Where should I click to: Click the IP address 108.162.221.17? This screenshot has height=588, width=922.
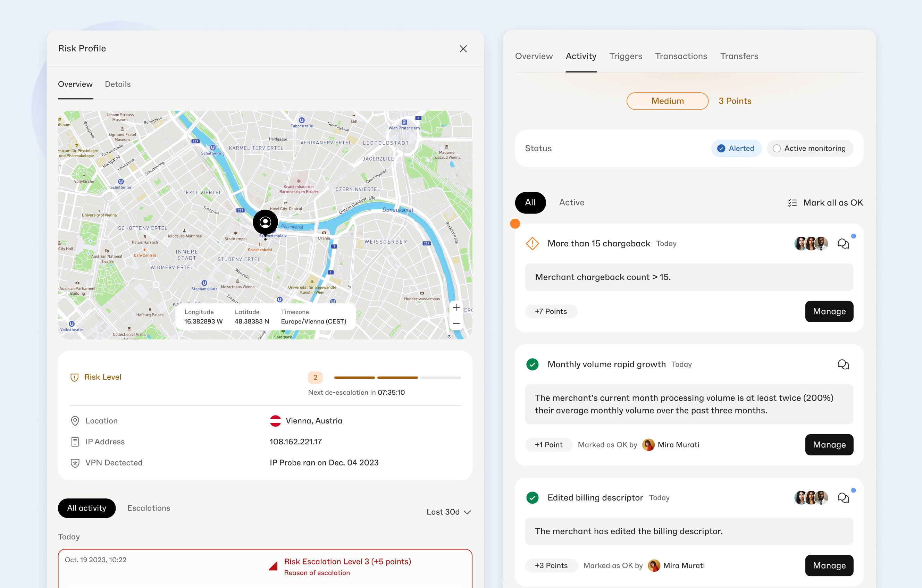[x=296, y=442]
